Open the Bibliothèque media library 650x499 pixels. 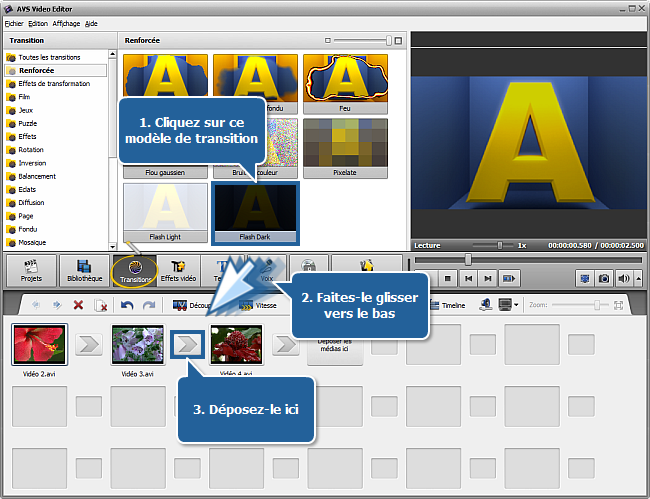click(x=83, y=270)
